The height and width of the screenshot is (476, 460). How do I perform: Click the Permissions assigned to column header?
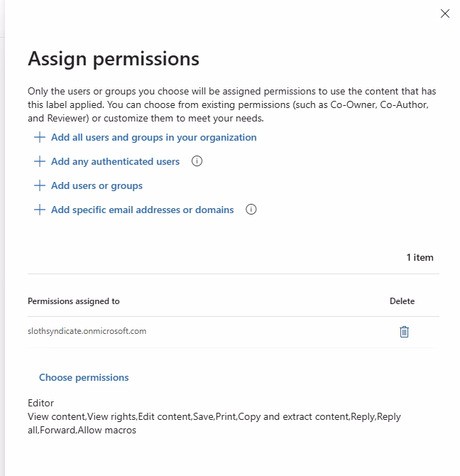tap(74, 301)
